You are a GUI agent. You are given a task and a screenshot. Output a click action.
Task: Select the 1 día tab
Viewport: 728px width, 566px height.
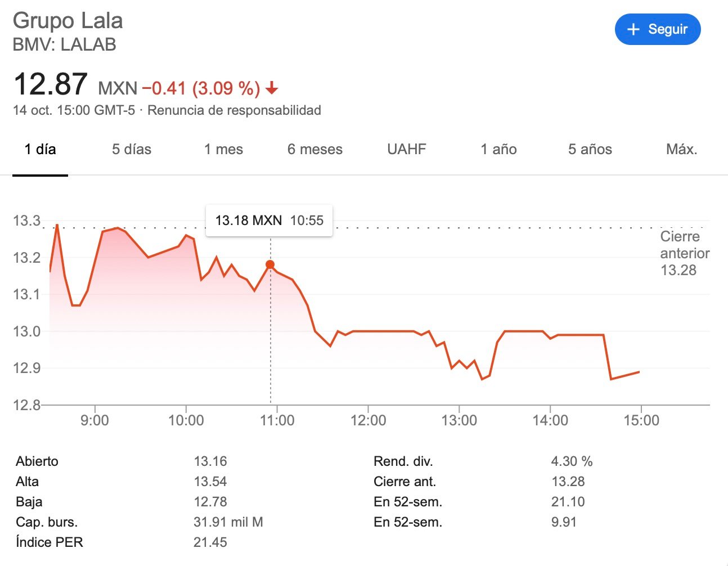[x=40, y=150]
